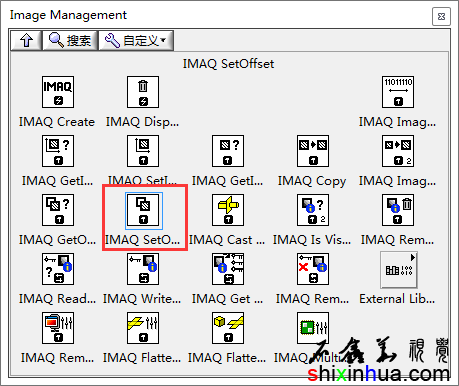The image size is (459, 386).
Task: Click the IMAQ Dispose trash icon
Action: tap(143, 92)
